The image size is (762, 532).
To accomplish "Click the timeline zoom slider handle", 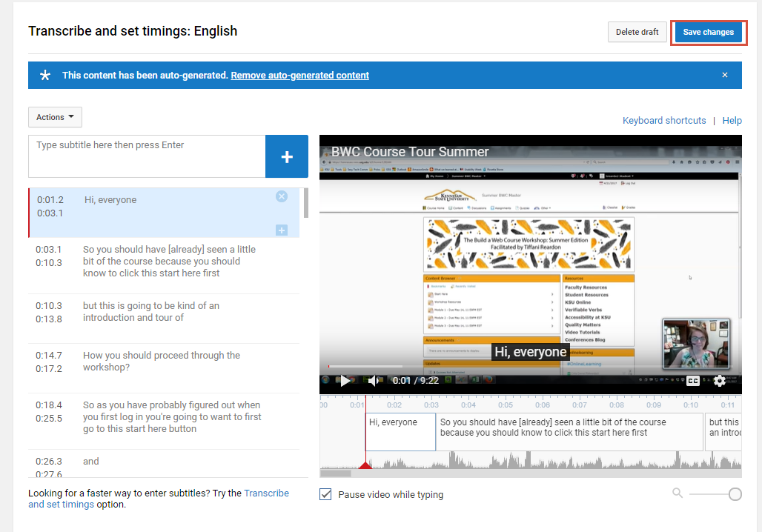I will 735,494.
